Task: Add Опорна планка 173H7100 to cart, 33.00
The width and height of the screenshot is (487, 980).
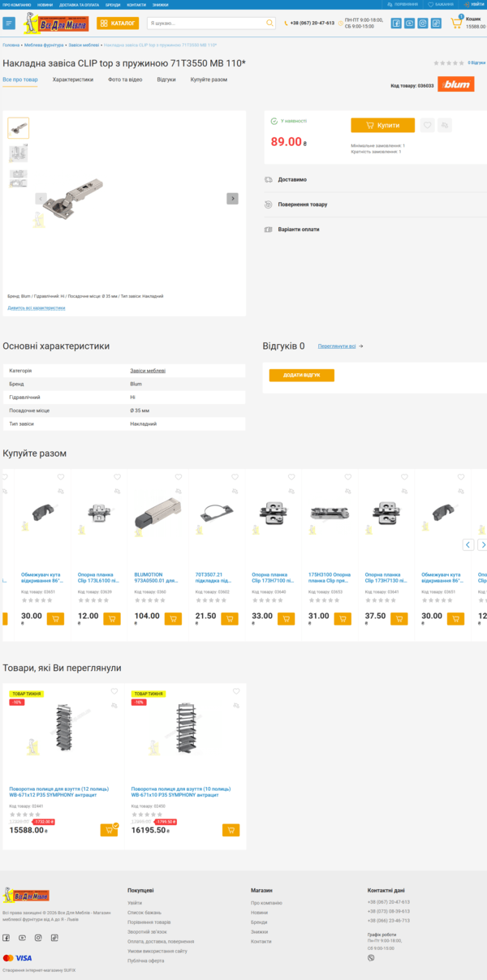Action: click(286, 619)
